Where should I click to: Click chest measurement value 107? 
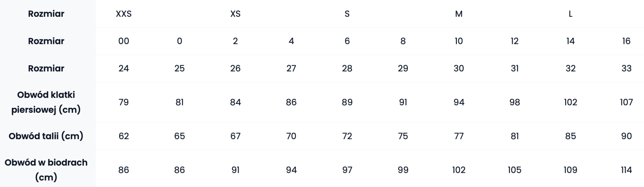coord(626,102)
